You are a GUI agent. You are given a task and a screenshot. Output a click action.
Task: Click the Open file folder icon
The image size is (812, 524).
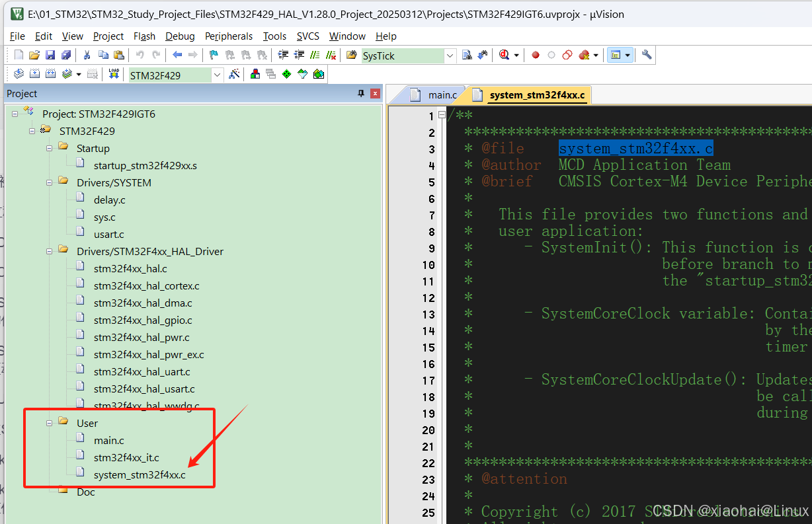[x=34, y=55]
